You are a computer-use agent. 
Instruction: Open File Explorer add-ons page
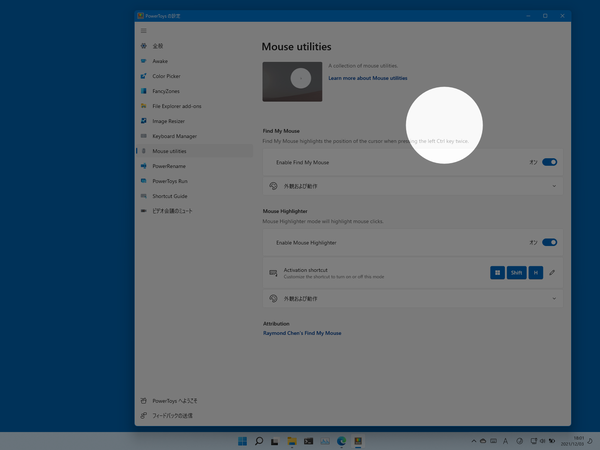click(177, 106)
